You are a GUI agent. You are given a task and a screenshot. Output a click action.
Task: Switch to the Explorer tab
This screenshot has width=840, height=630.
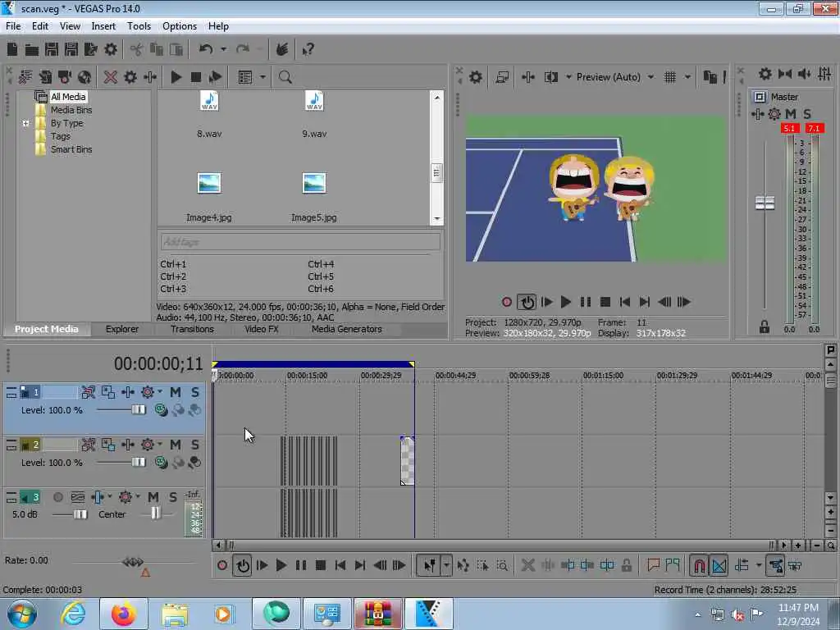122,329
